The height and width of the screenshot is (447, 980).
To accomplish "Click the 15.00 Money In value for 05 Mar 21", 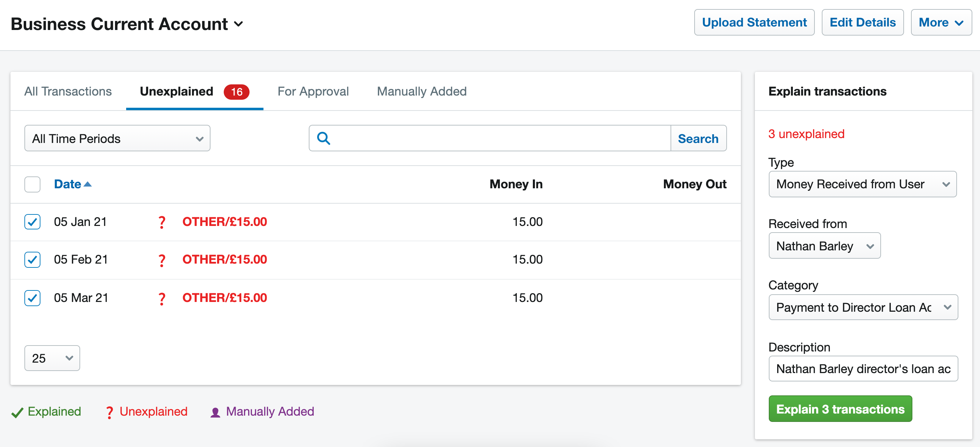I will coord(527,298).
